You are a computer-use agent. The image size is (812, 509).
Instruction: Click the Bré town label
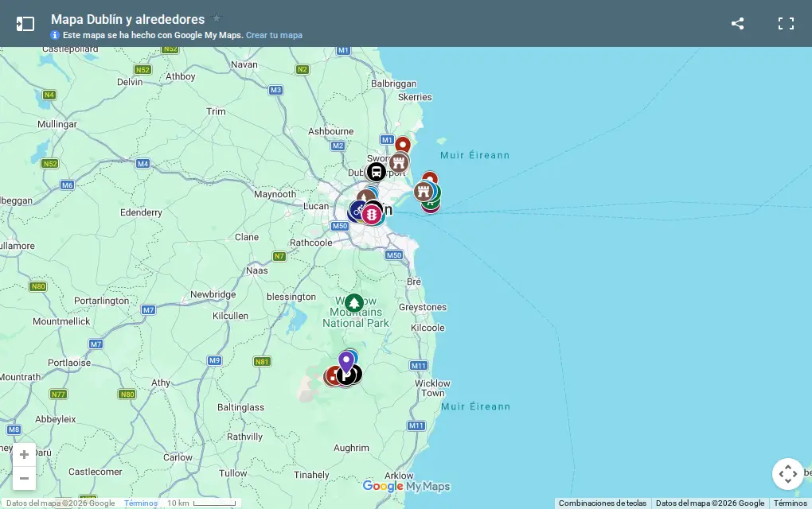coord(414,282)
